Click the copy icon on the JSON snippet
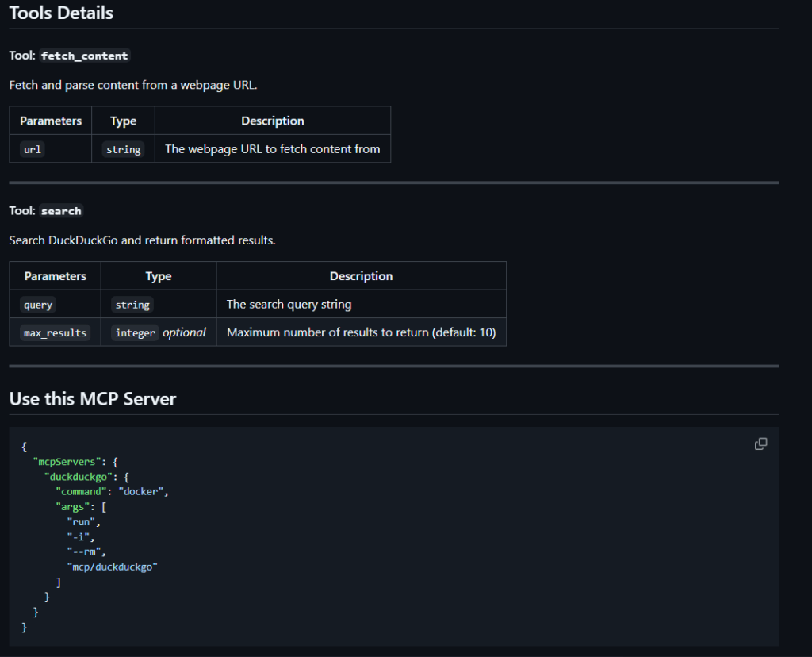812x657 pixels. (760, 444)
